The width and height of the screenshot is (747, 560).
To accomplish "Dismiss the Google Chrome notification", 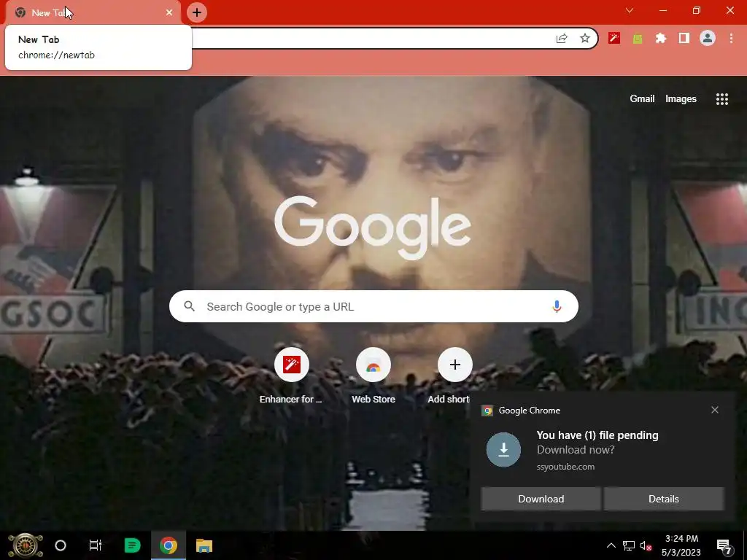I will point(715,410).
